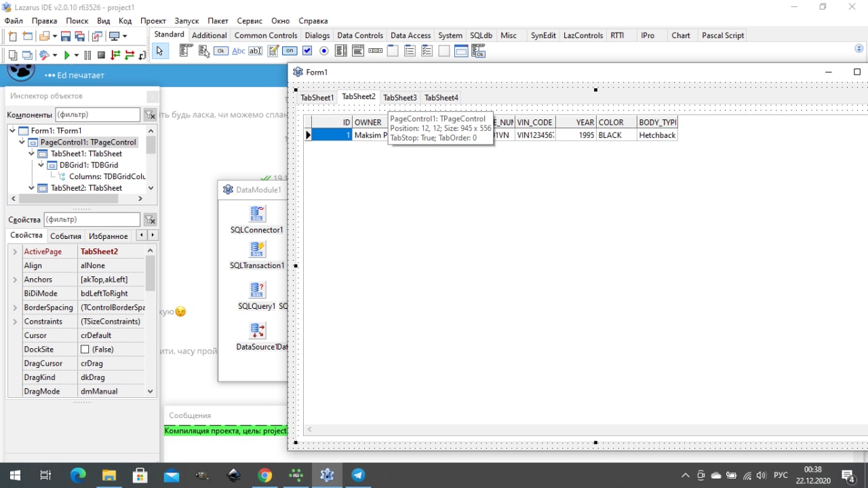Click the Save floppy disk icon
Screen dimensions: 868x488
pyautogui.click(x=66, y=37)
